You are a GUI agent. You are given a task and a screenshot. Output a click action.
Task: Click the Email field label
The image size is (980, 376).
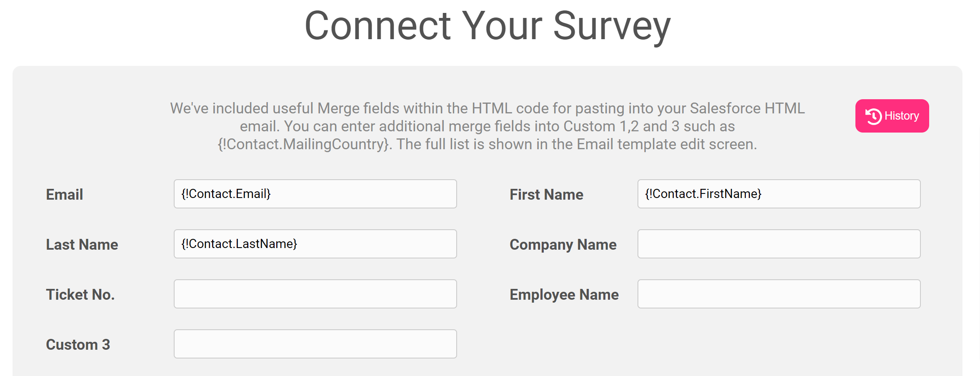[x=65, y=195]
